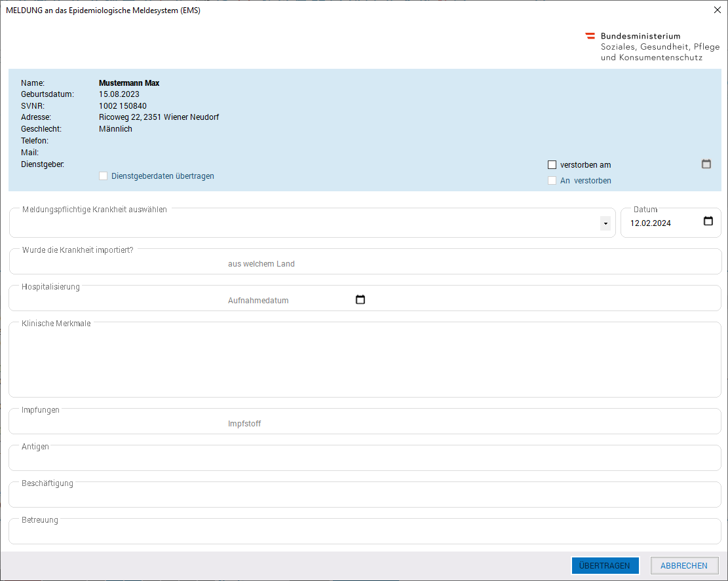This screenshot has height=581, width=728.
Task: Click the Meldungspflichtige Krankheit combo box field
Action: click(312, 223)
